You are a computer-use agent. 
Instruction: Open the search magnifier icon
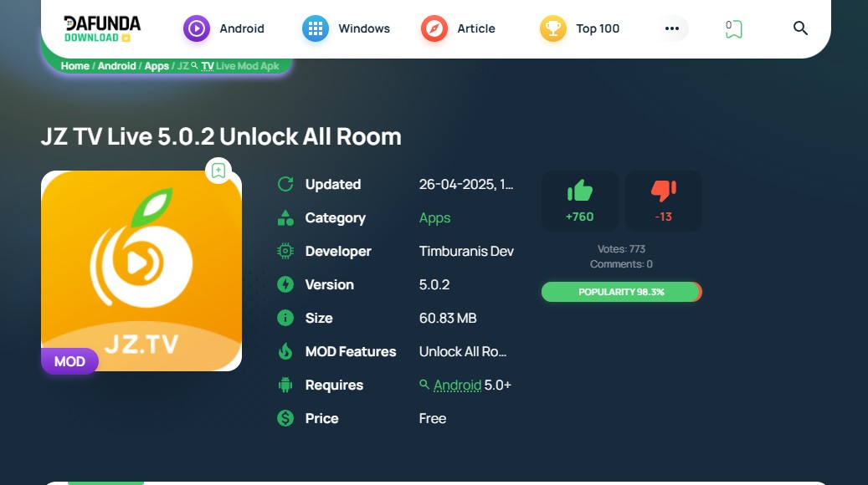(x=800, y=28)
